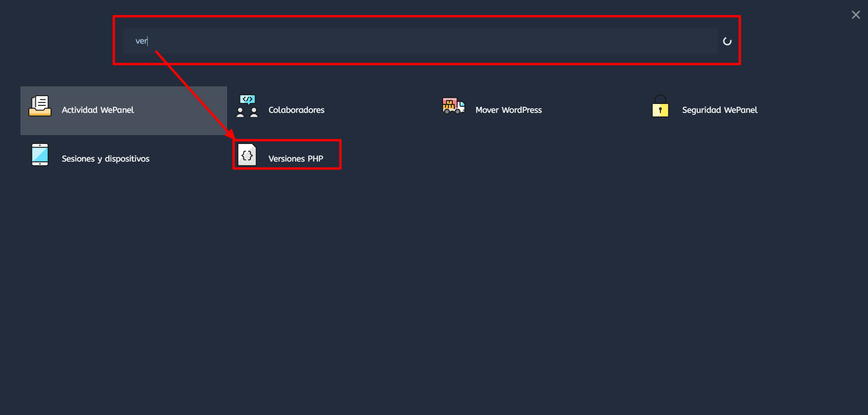Image resolution: width=868 pixels, height=415 pixels.
Task: Click the loading spinner in search bar
Action: tap(727, 41)
